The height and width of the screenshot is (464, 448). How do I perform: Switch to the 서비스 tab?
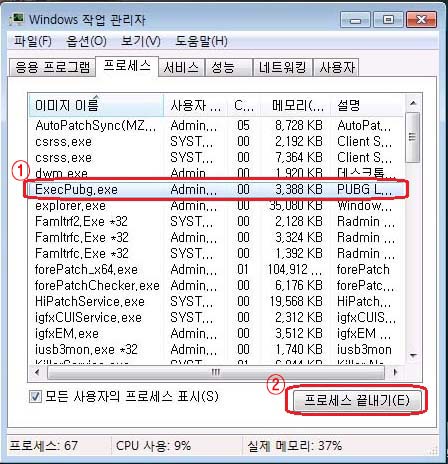(181, 68)
